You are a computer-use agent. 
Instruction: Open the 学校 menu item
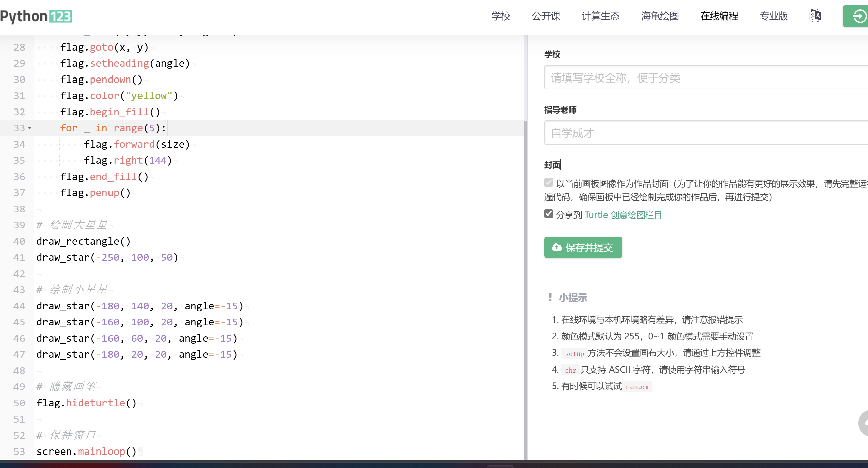pyautogui.click(x=501, y=16)
